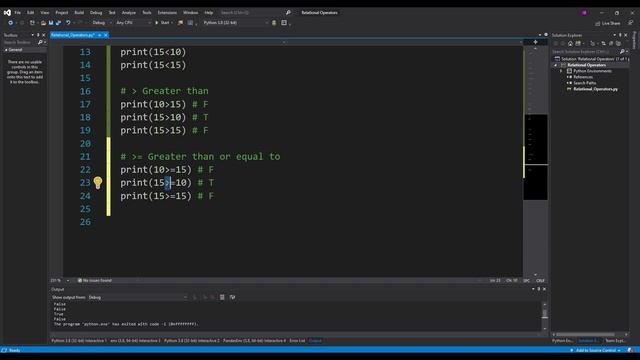640x360 pixels.
Task: Open the Debug menu
Action: (96, 13)
